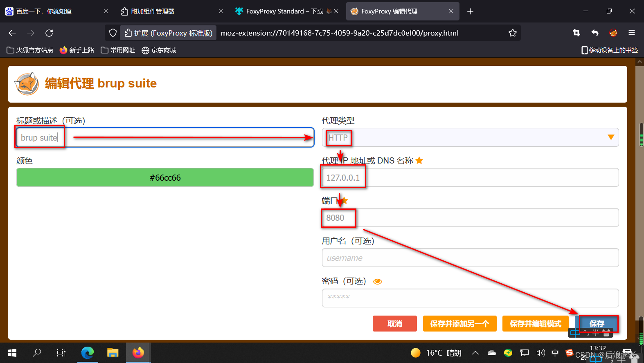This screenshot has height=363, width=644.
Task: Open File Explorer from the taskbar
Action: click(113, 352)
